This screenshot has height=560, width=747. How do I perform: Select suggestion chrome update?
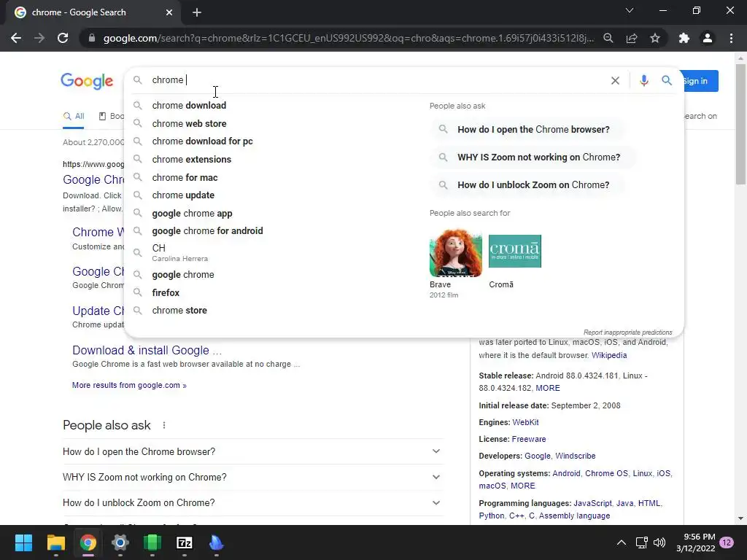[183, 195]
